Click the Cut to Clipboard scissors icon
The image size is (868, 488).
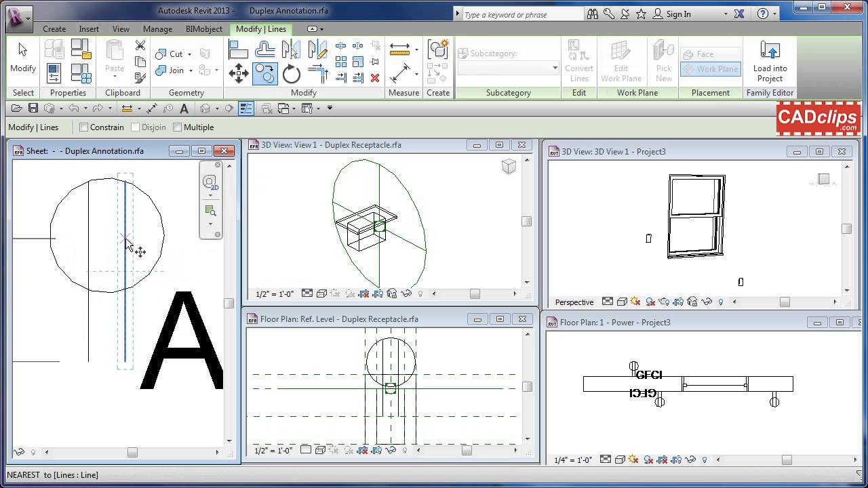click(x=140, y=45)
